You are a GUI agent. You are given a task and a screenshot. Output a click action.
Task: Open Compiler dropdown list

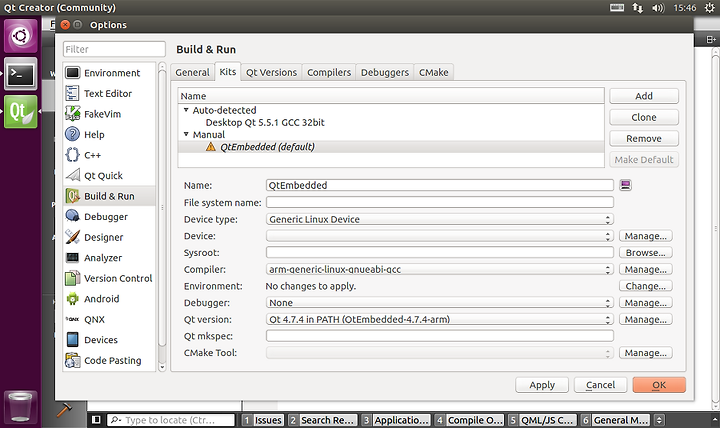coord(440,269)
